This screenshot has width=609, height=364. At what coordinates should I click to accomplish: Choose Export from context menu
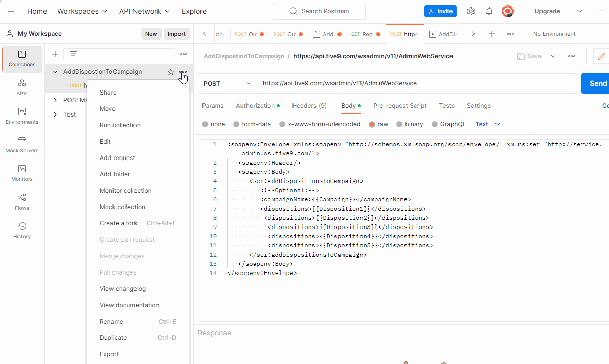click(109, 354)
